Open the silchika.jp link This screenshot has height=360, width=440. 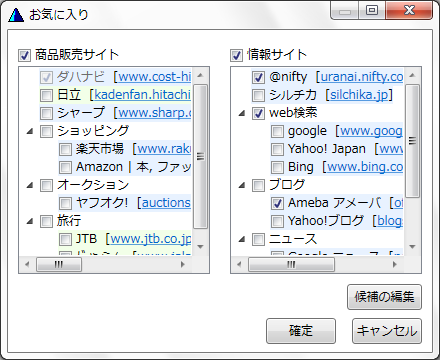point(359,95)
